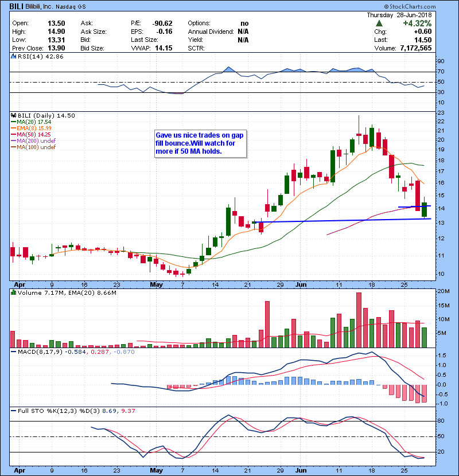The height and width of the screenshot is (476, 459).
Task: Click the 'Bid Size:' label
Action: 92,48
